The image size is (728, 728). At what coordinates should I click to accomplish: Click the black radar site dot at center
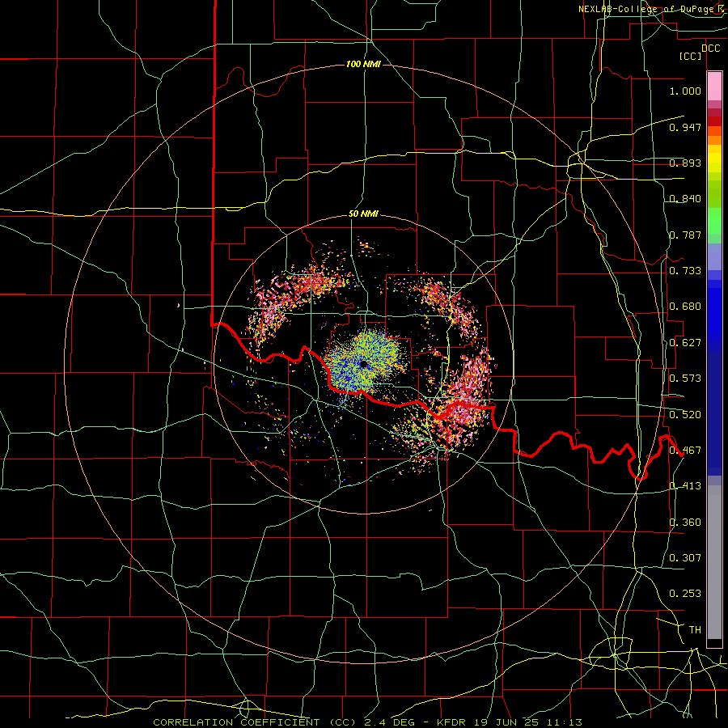(x=363, y=365)
